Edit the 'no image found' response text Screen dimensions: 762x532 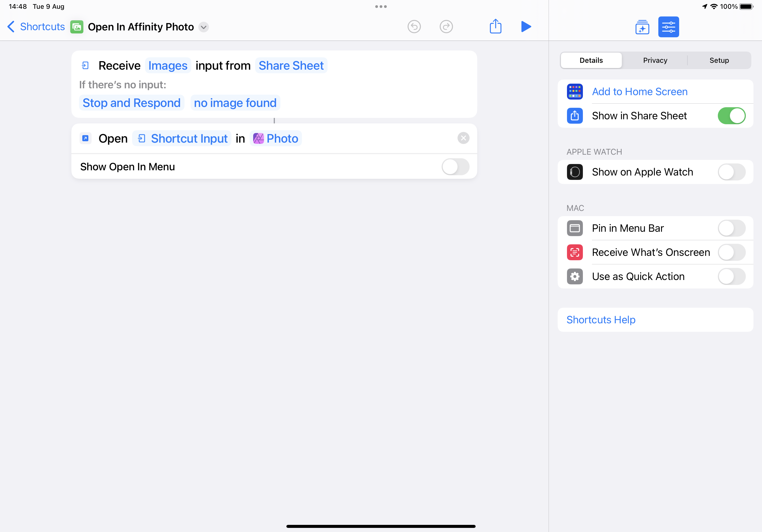(235, 103)
